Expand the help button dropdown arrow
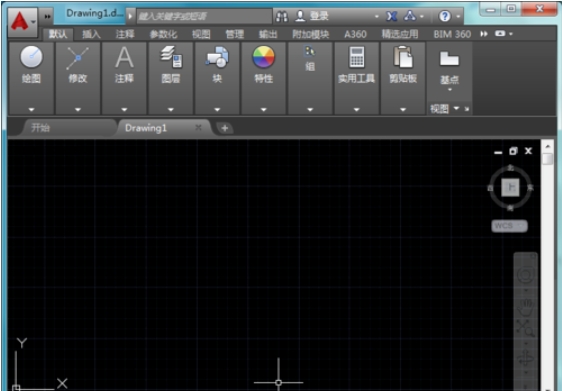 pyautogui.click(x=458, y=16)
